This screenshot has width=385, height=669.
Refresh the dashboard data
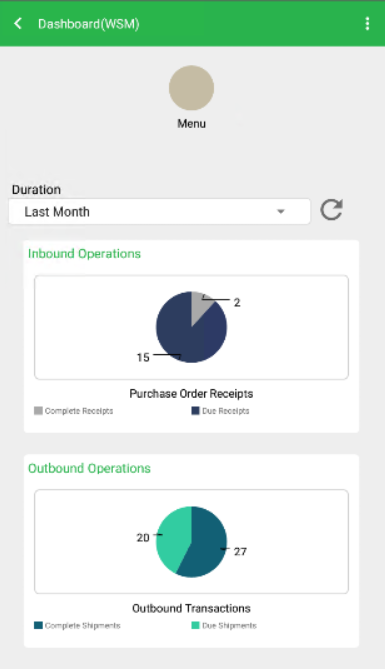tap(332, 210)
